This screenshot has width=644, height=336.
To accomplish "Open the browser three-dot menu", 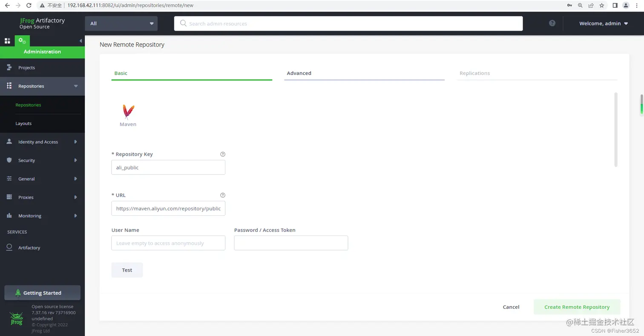I will point(637,6).
